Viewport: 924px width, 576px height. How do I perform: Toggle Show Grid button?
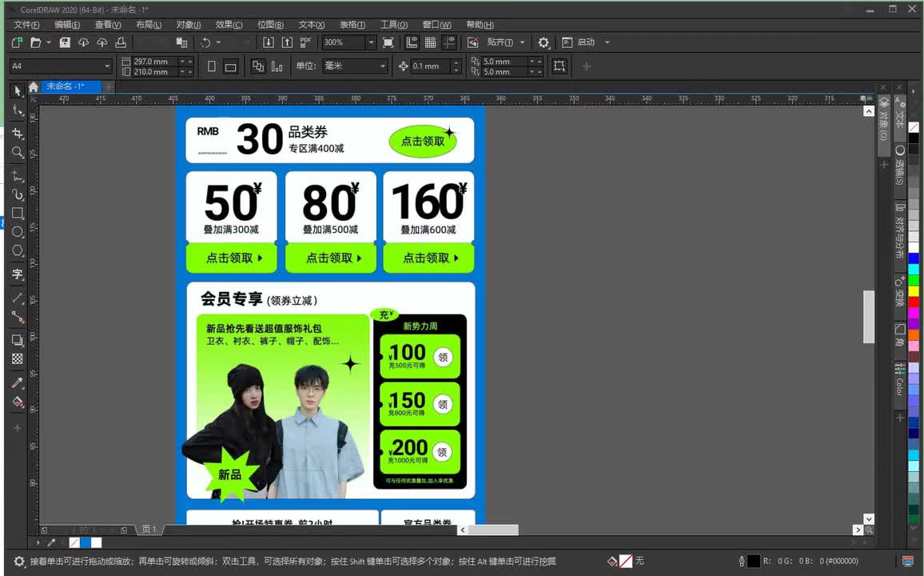(x=431, y=42)
